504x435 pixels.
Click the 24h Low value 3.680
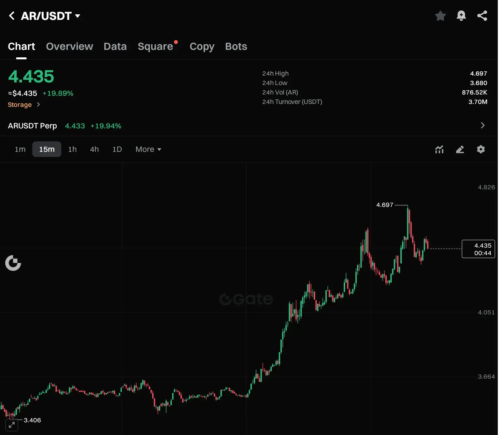coord(479,83)
